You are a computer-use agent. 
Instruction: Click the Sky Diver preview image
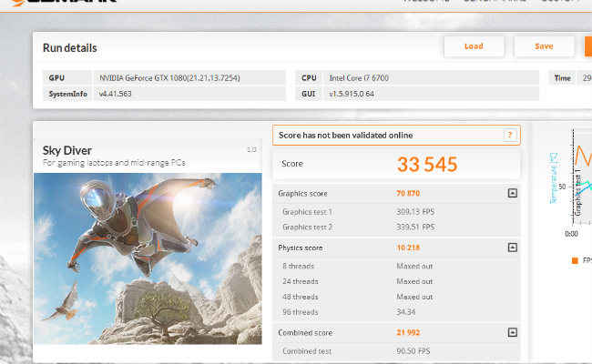148,258
